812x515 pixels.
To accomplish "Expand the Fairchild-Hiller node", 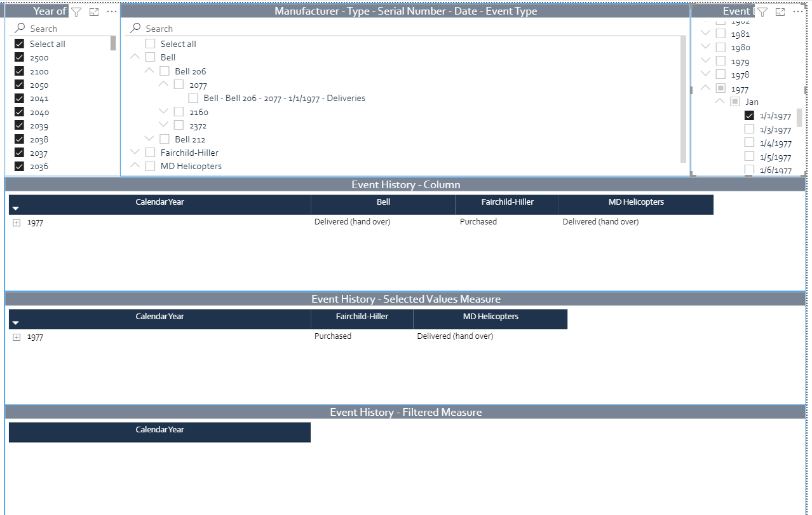I will (135, 153).
